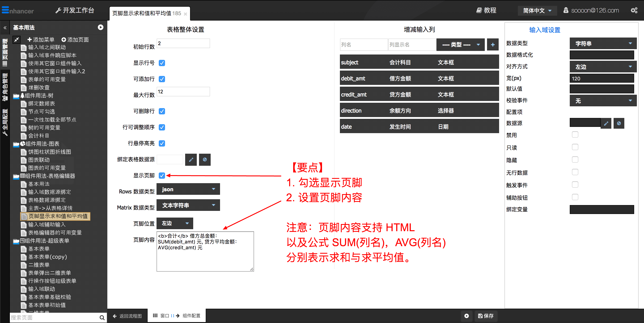Image resolution: width=644 pixels, height=323 pixels.
Task: Click the clear icon beside 数据源
Action: pos(619,123)
